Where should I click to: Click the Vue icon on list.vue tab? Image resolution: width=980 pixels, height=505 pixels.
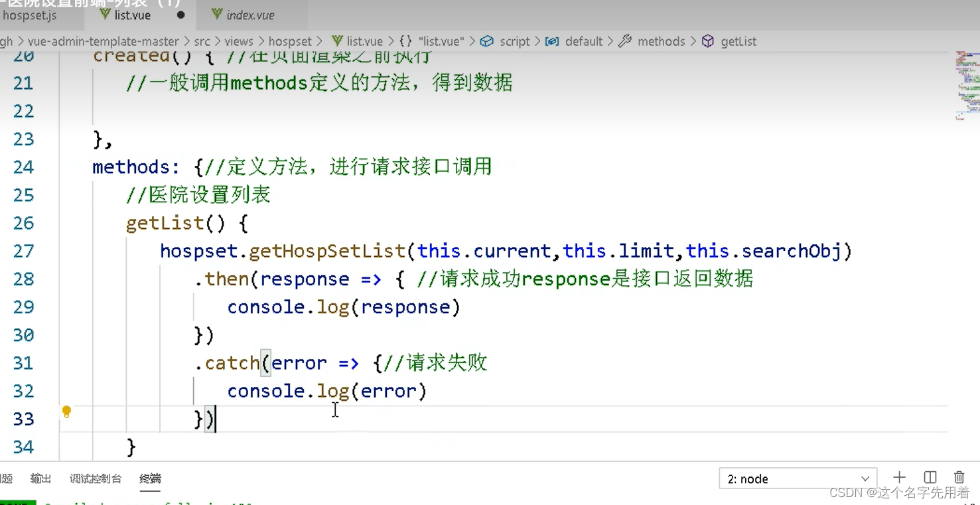(x=104, y=14)
